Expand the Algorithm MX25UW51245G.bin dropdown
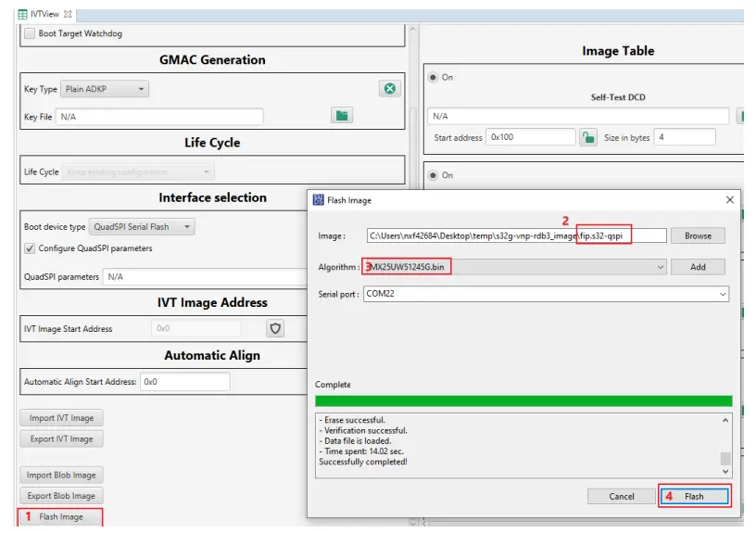The width and height of the screenshot is (756, 533). [x=660, y=267]
